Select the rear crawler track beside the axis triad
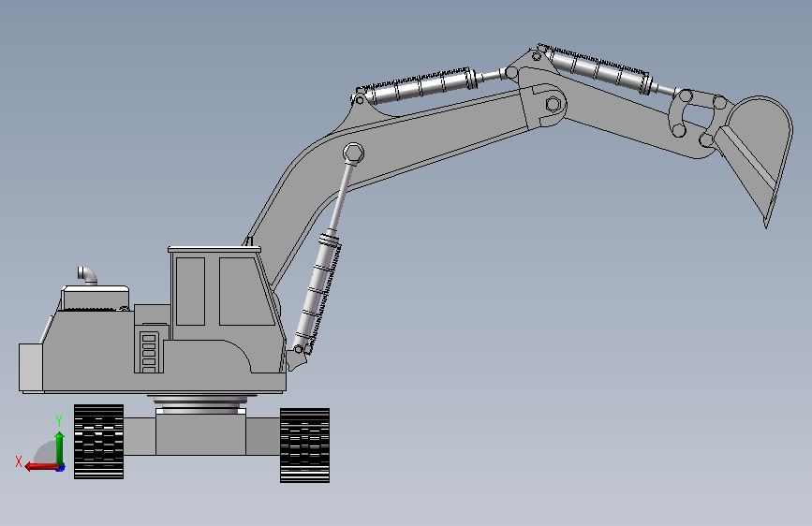The height and width of the screenshot is (526, 812). (99, 442)
